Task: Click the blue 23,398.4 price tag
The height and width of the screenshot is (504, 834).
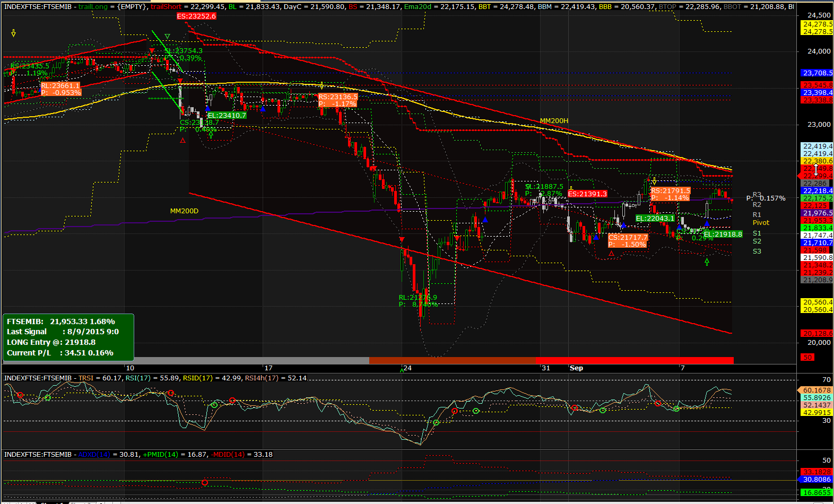Action: tap(817, 93)
